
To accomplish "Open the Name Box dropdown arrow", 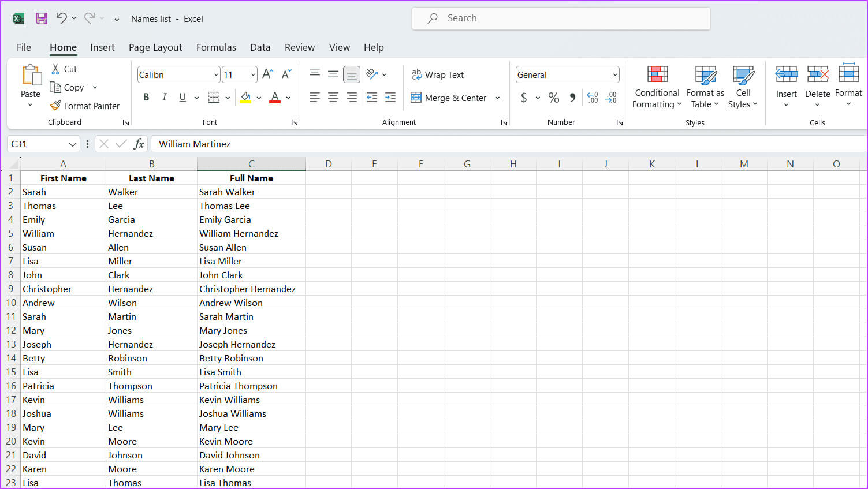I will 72,144.
